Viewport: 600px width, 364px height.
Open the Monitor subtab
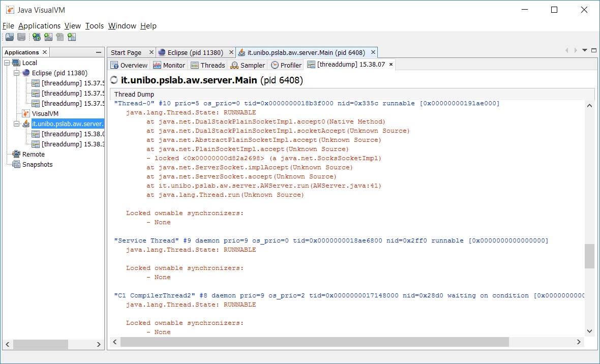(x=169, y=65)
